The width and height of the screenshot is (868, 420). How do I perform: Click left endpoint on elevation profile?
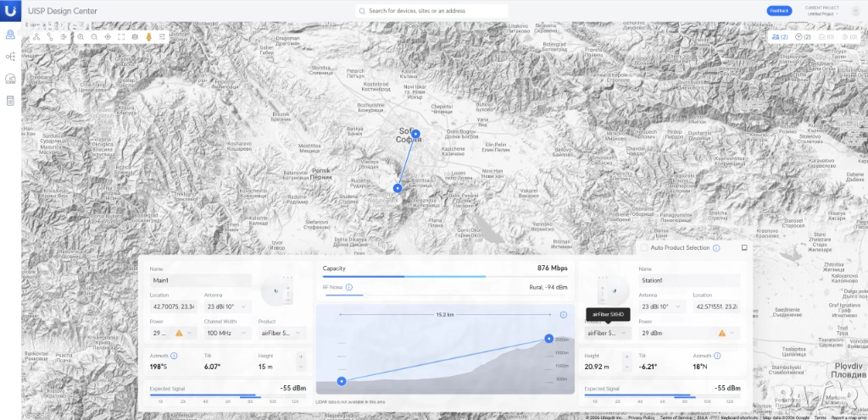point(342,381)
